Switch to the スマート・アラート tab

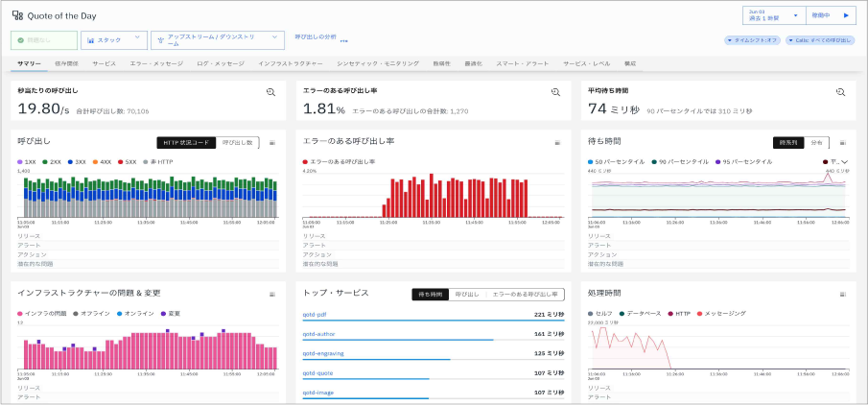point(523,63)
